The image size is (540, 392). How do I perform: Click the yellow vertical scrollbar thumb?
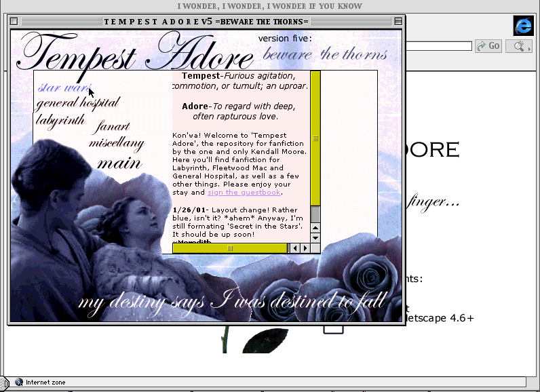click(315, 138)
